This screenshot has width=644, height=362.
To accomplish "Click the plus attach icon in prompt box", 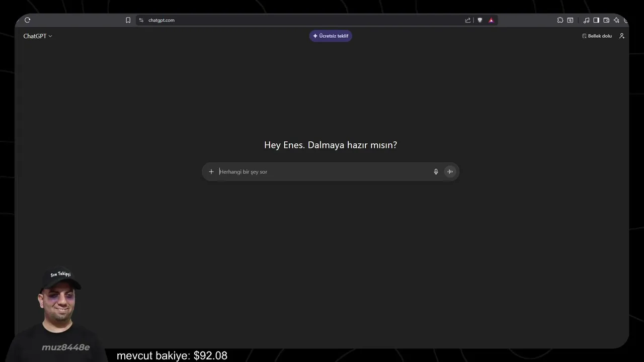I will coord(211,172).
